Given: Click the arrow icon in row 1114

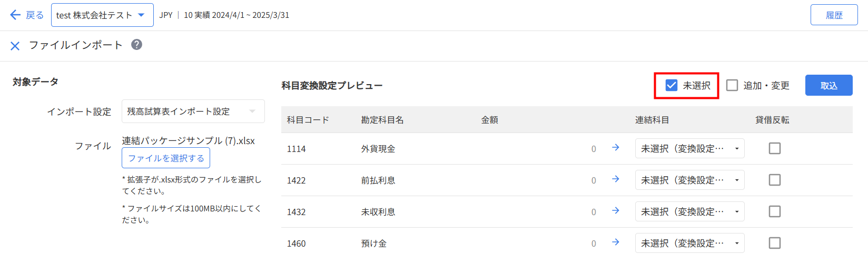Looking at the screenshot, I should point(615,148).
